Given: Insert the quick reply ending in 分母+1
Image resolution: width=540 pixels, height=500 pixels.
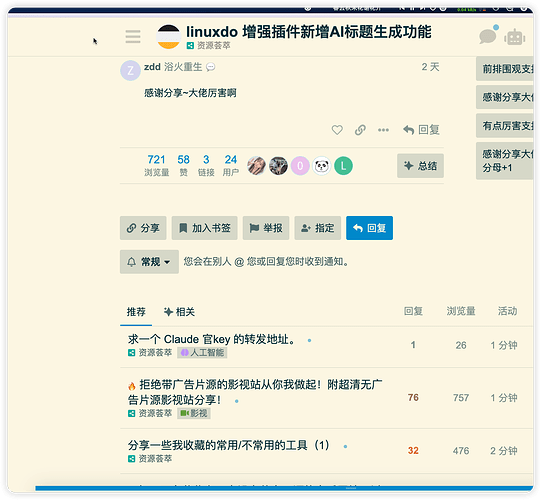Looking at the screenshot, I should 505,161.
